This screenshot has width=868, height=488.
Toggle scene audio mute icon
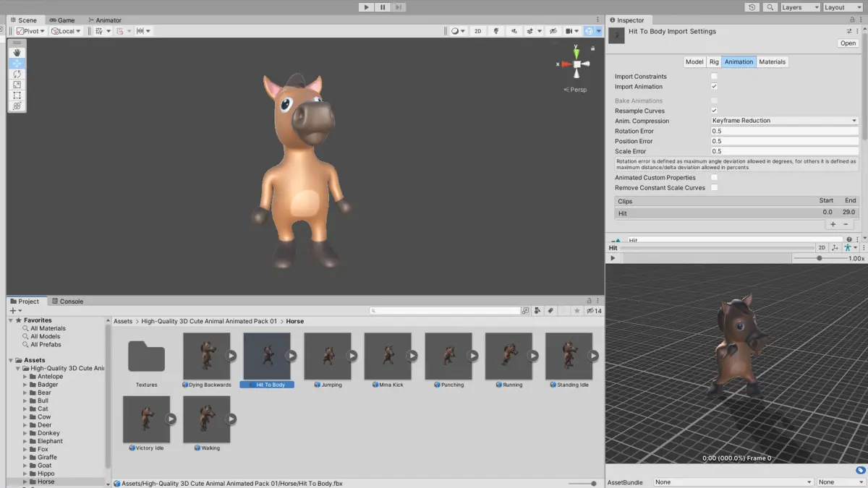[514, 31]
